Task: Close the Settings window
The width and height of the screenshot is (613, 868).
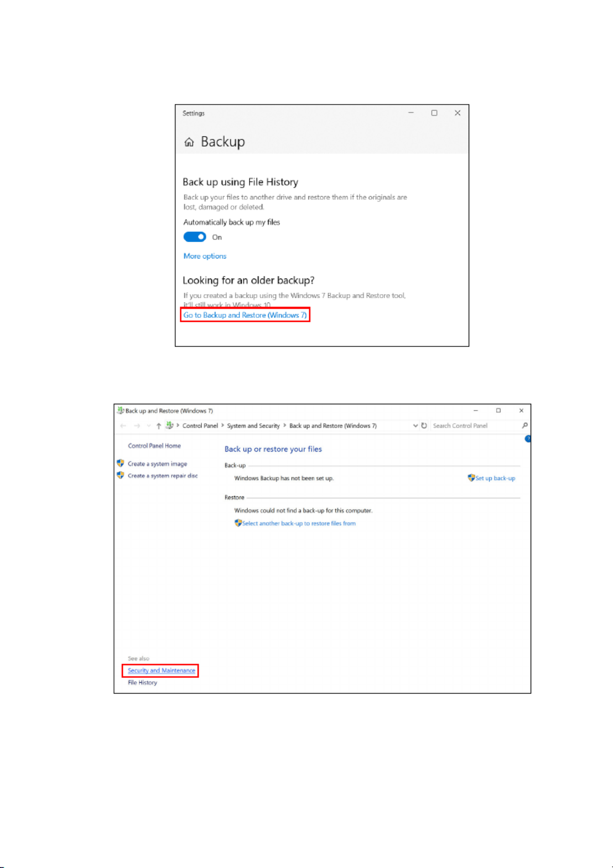Action: [458, 113]
